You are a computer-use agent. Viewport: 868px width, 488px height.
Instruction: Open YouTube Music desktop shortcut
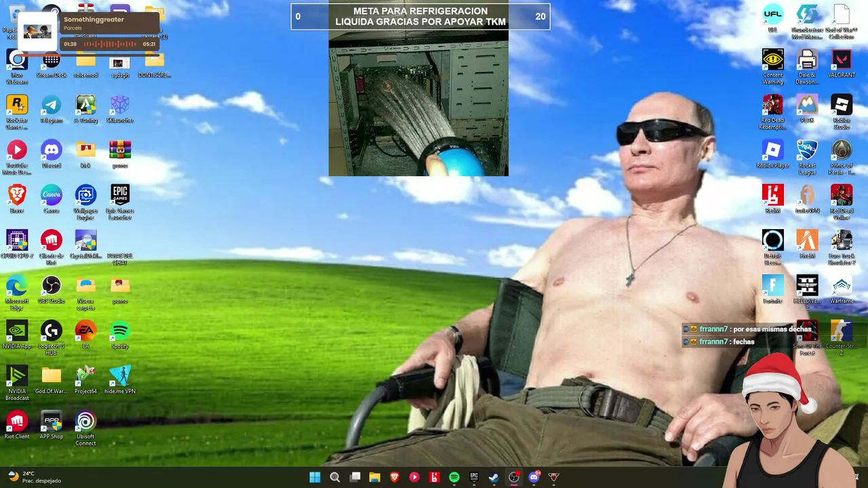pos(17,158)
